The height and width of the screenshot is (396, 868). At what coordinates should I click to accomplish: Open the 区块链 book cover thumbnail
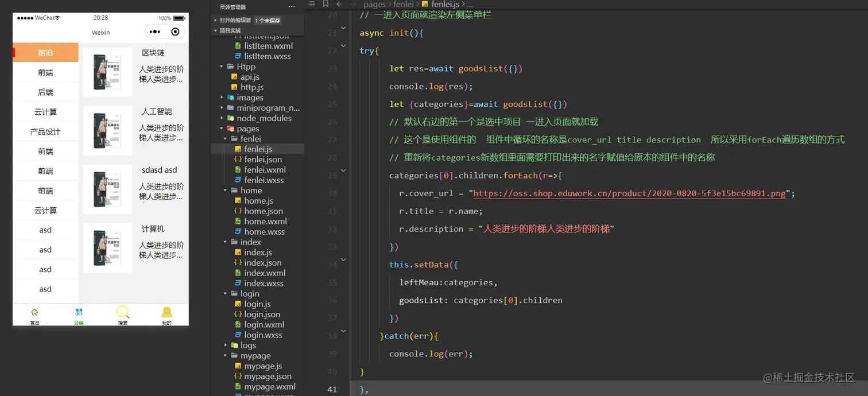107,72
